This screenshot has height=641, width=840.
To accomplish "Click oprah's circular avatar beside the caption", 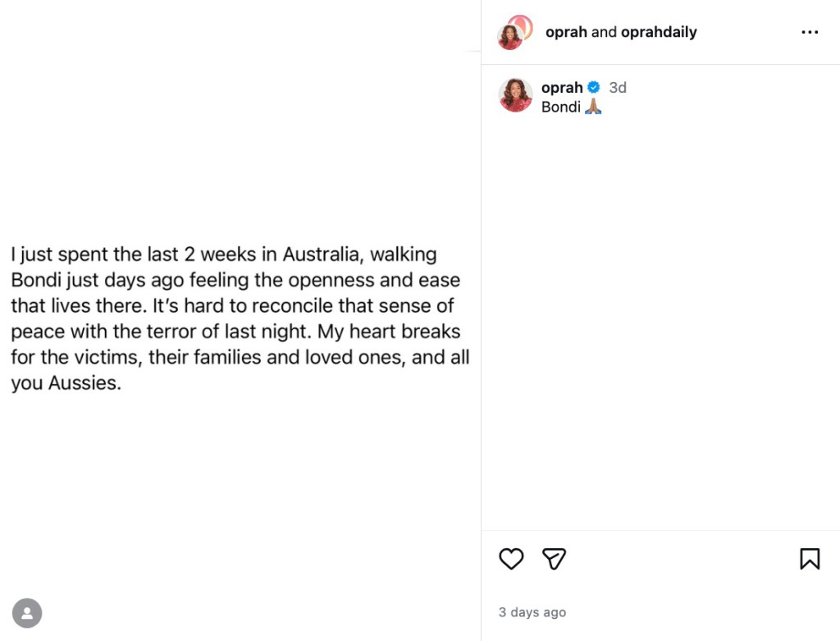I will 515,95.
